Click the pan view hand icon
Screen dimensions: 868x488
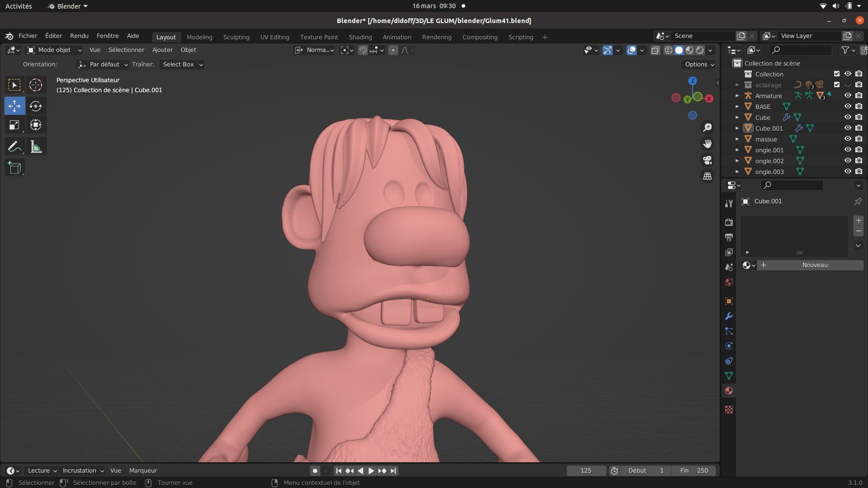[x=708, y=144]
